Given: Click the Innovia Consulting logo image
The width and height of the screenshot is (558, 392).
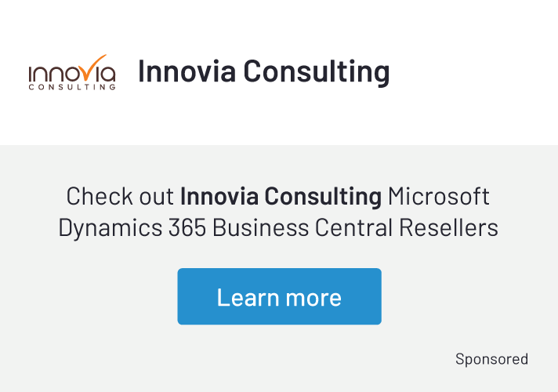Looking at the screenshot, I should [x=72, y=73].
